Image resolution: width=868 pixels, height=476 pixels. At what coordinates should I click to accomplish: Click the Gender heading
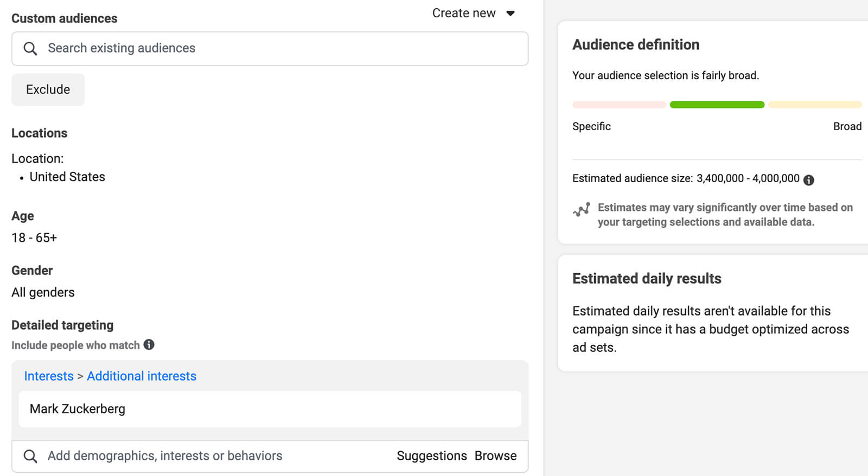tap(32, 271)
